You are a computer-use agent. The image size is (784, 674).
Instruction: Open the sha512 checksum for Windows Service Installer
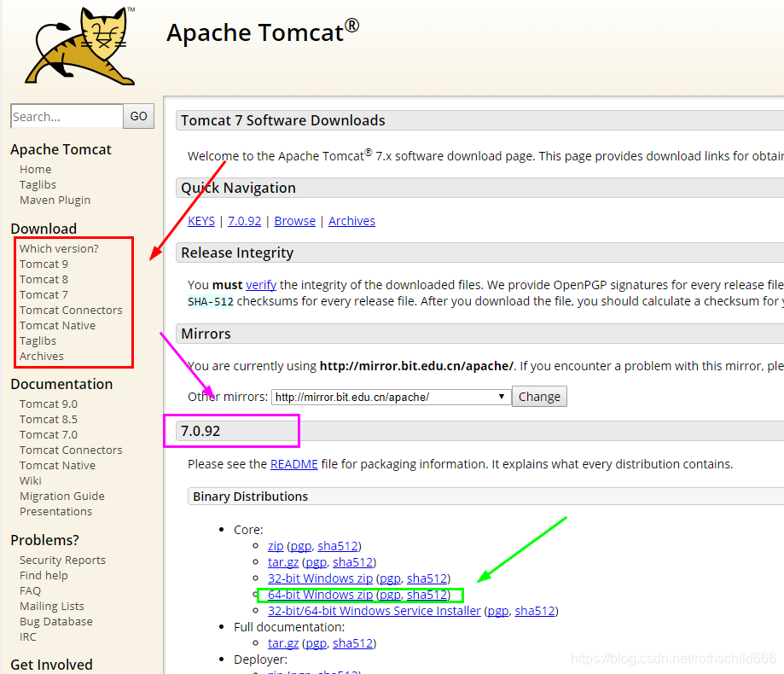(535, 611)
